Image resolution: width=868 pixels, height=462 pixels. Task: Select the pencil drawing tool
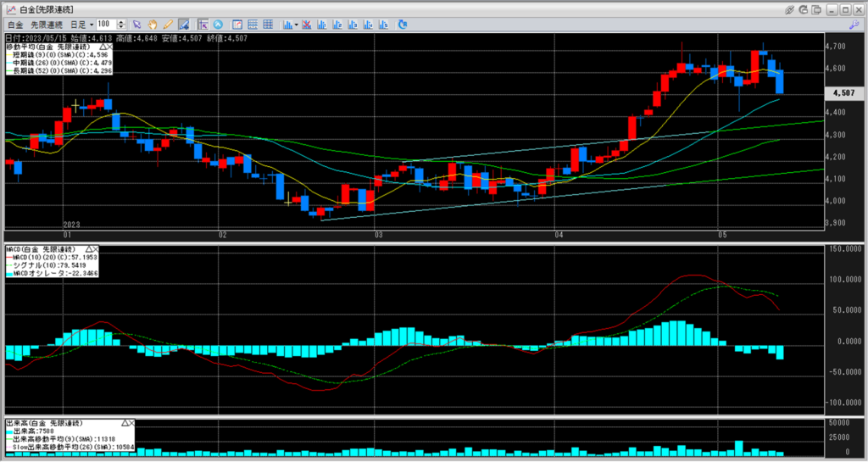(168, 25)
